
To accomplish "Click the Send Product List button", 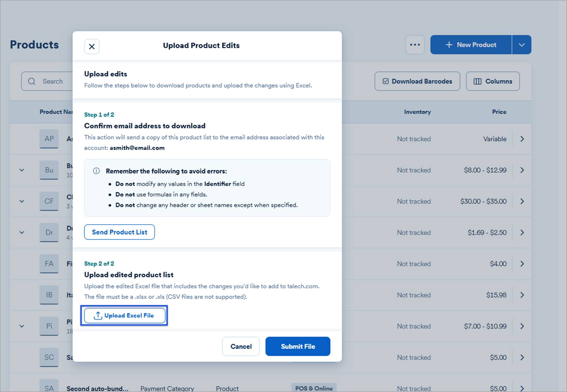I will tap(119, 232).
